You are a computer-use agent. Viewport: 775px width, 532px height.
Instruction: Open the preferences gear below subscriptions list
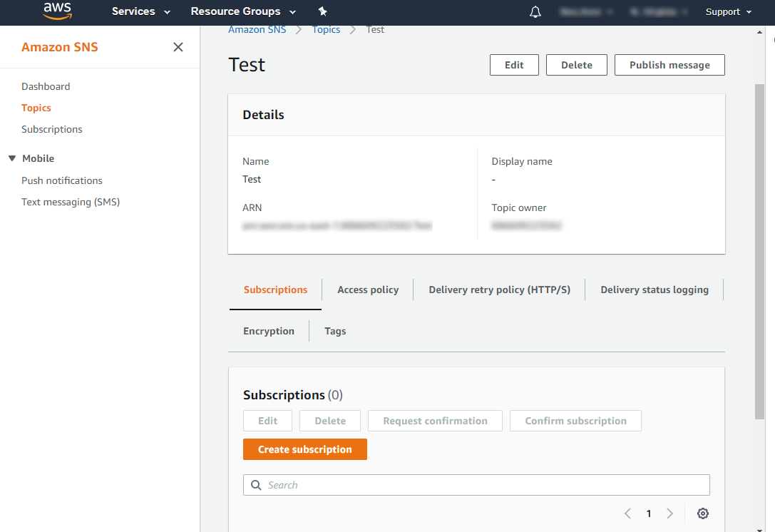click(x=702, y=513)
